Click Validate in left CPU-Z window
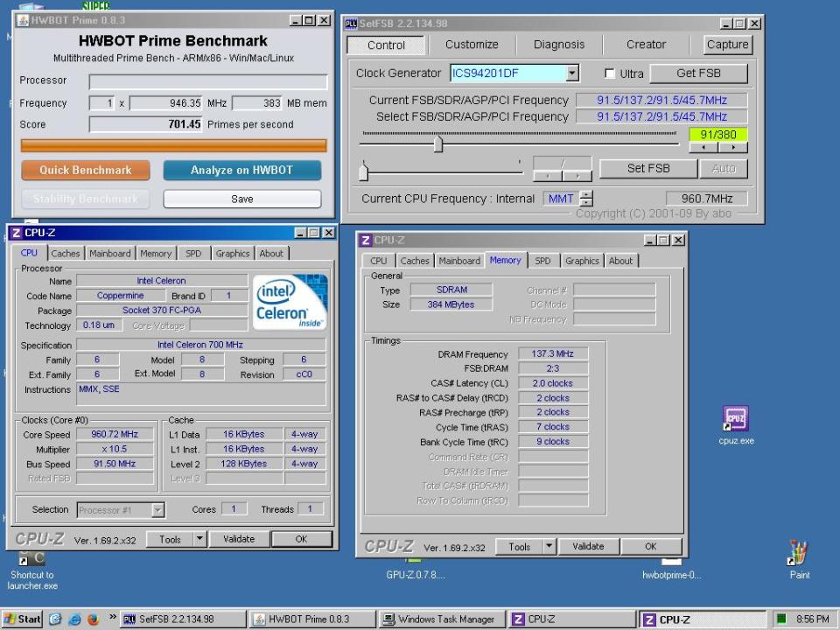 239,539
